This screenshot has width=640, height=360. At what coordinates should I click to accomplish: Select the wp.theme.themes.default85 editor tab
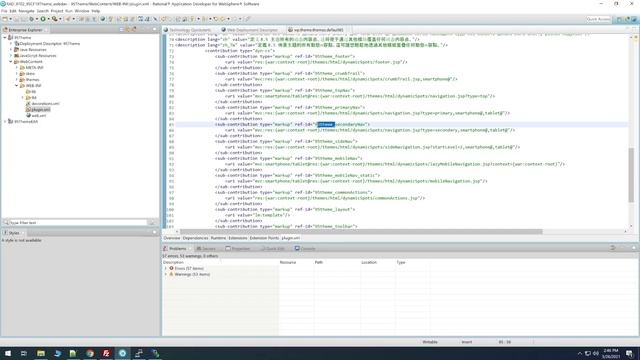[x=318, y=30]
